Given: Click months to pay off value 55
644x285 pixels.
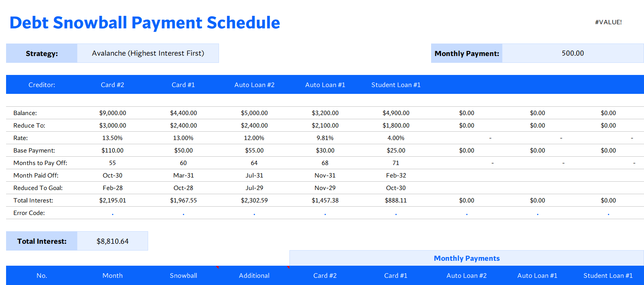Looking at the screenshot, I should point(113,163).
